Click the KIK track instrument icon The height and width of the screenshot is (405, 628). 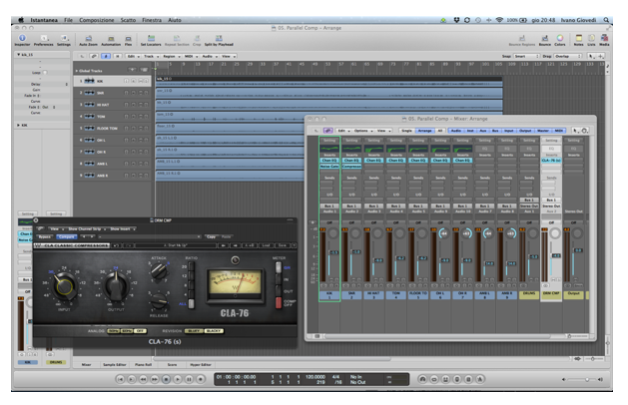(x=89, y=81)
